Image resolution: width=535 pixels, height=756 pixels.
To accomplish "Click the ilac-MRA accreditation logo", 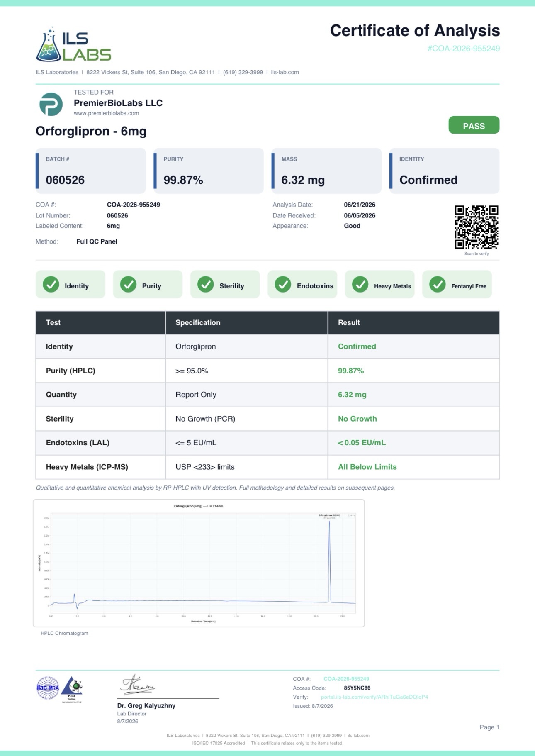I will click(x=48, y=688).
